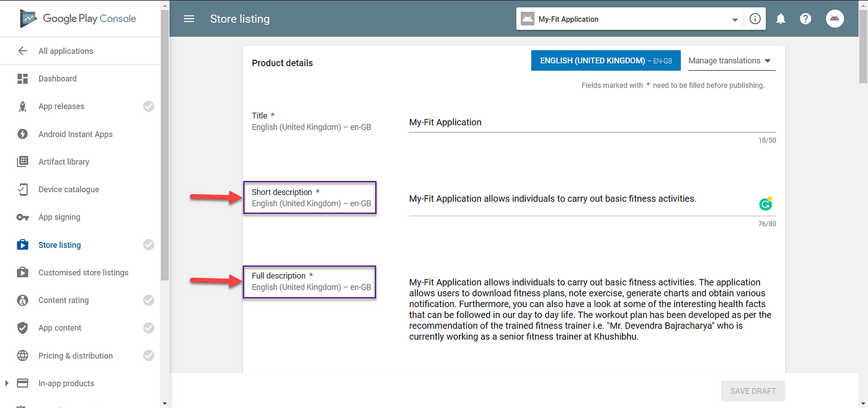Open Dashboard in the sidebar
Image resolution: width=868 pixels, height=408 pixels.
[58, 79]
